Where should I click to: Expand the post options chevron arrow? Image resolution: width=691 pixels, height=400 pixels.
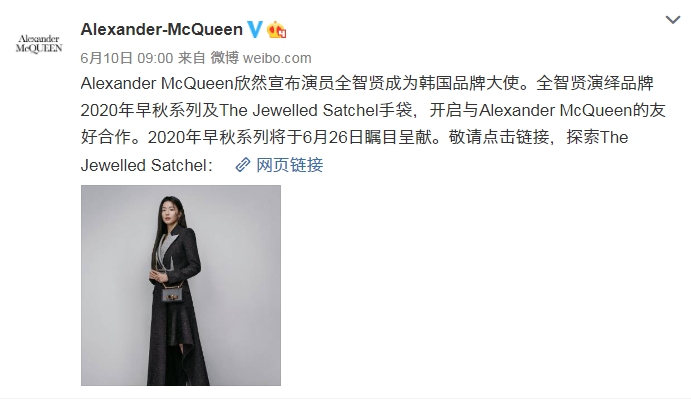point(672,20)
